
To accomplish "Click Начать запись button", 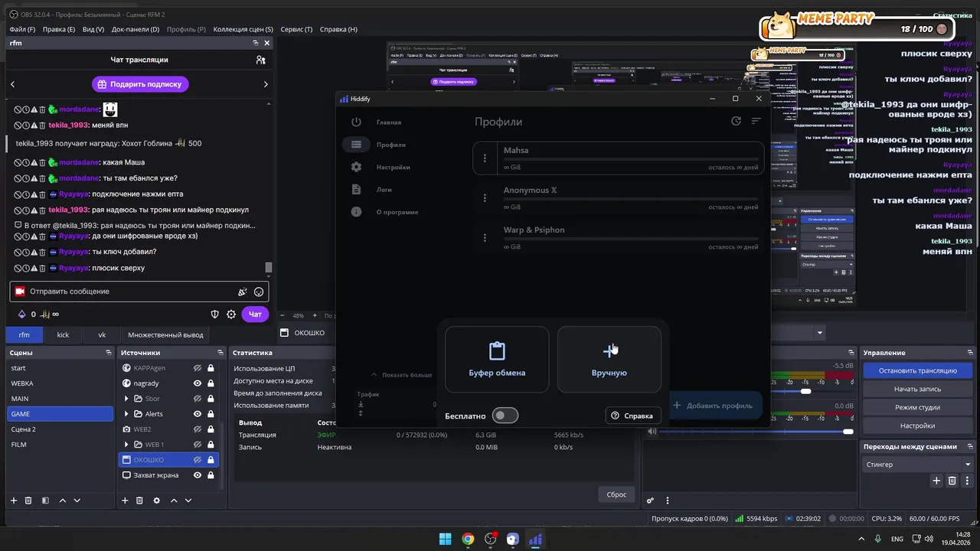I will click(917, 389).
